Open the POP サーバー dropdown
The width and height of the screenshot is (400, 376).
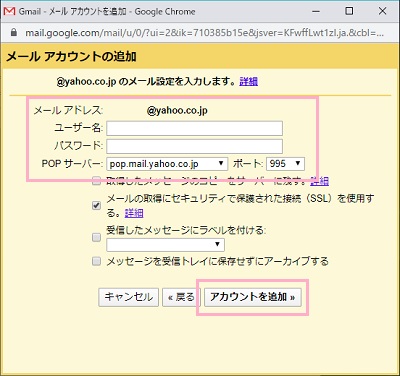(x=167, y=164)
